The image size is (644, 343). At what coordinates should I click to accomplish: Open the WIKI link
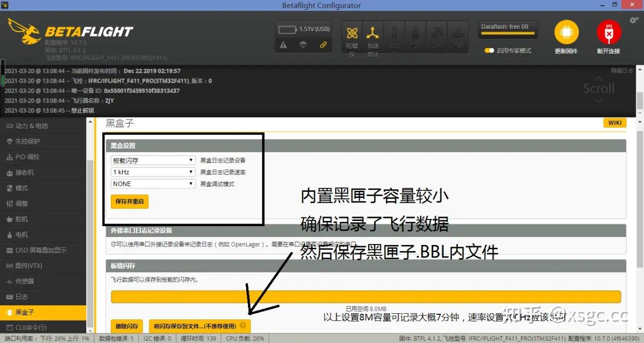(614, 123)
